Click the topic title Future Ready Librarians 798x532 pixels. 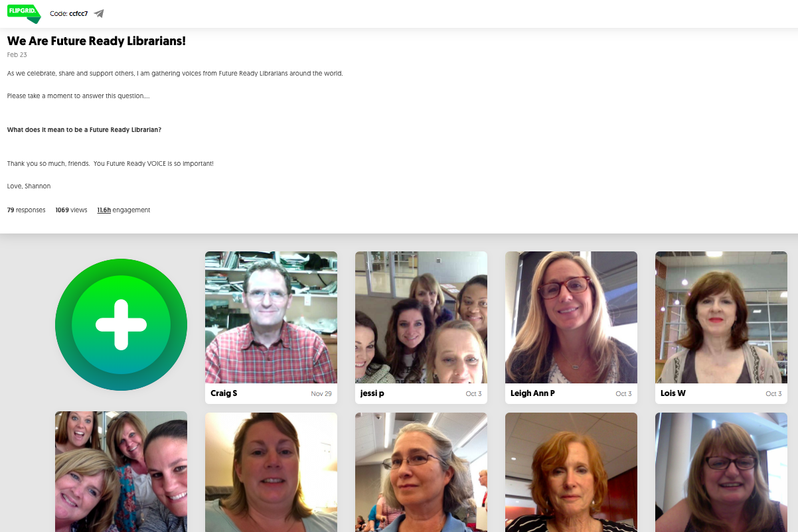[96, 41]
